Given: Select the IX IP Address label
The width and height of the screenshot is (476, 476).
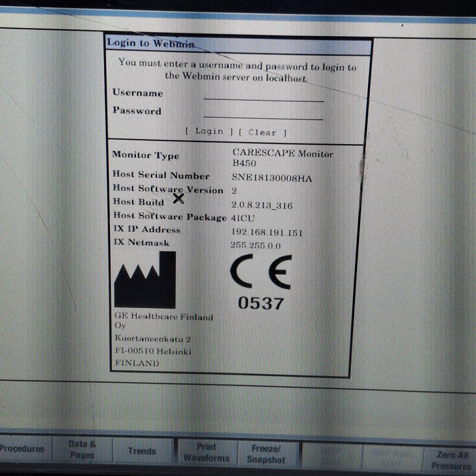Looking at the screenshot, I should pyautogui.click(x=147, y=229).
